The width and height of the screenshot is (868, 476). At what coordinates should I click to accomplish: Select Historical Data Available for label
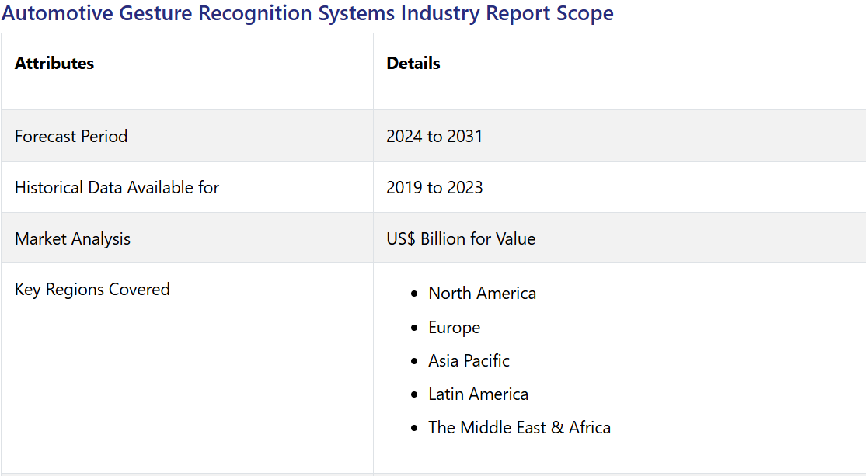point(117,188)
